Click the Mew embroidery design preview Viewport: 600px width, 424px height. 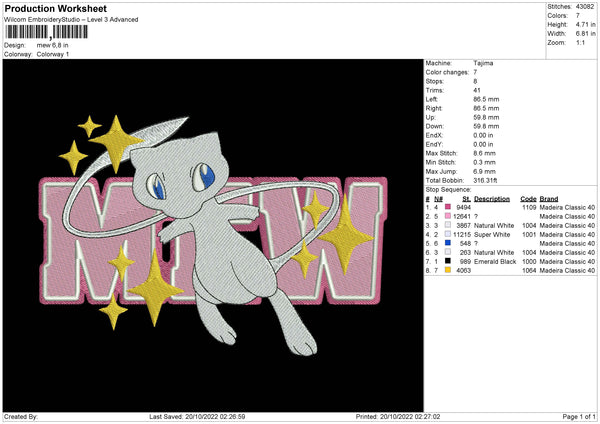coord(213,235)
